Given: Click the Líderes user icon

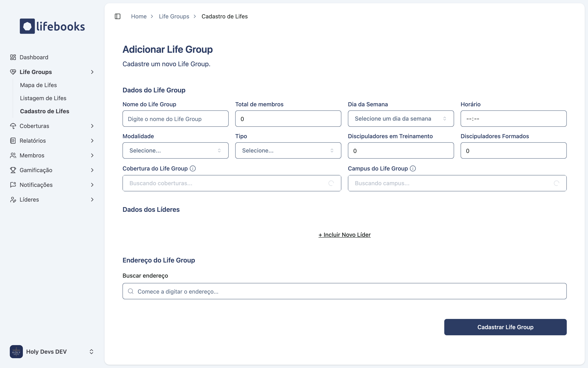Looking at the screenshot, I should coord(13,200).
